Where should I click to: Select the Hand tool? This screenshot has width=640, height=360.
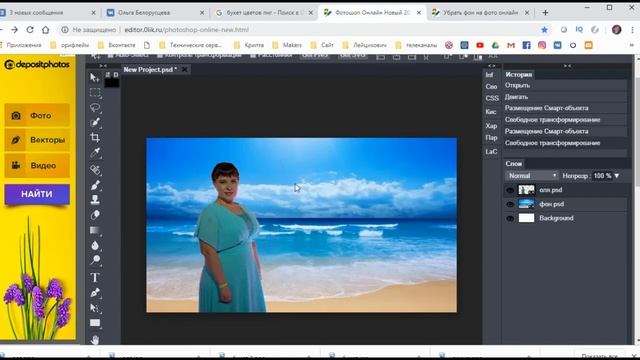coord(95,339)
